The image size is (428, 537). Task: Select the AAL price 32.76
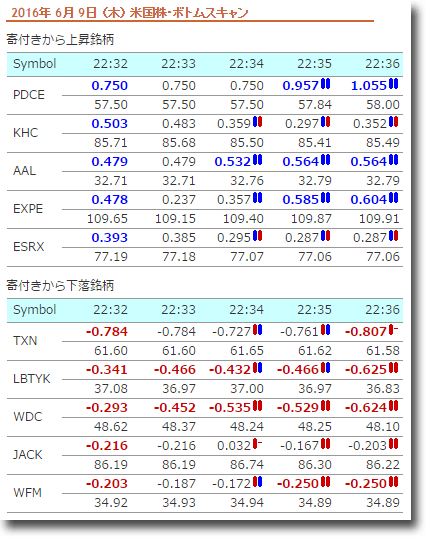tap(247, 181)
